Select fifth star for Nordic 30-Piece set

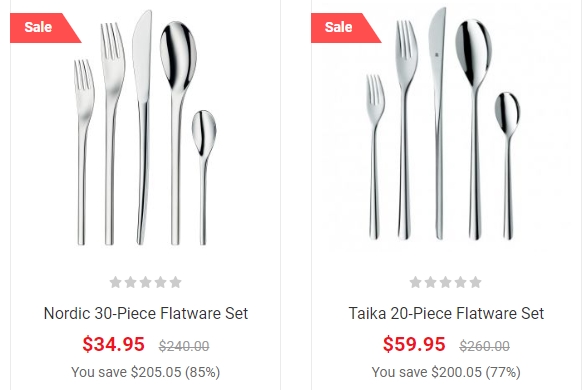[x=176, y=282]
